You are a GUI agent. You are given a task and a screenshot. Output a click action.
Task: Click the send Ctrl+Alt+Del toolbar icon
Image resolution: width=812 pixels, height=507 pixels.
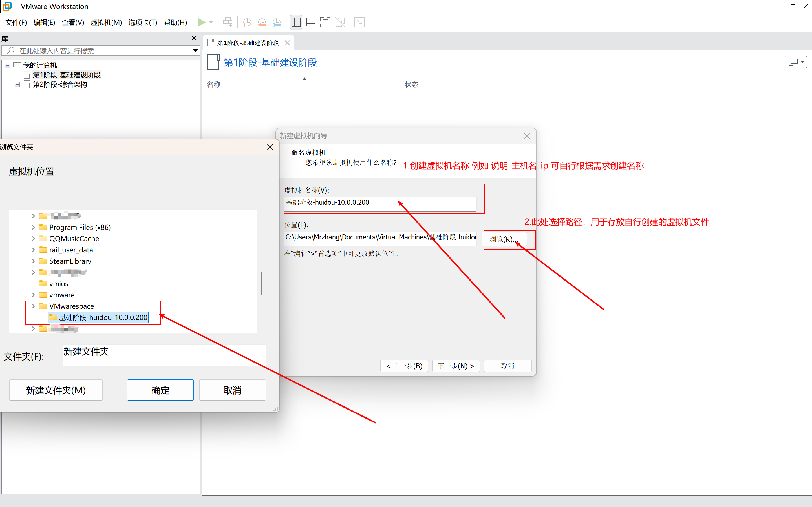(x=228, y=23)
